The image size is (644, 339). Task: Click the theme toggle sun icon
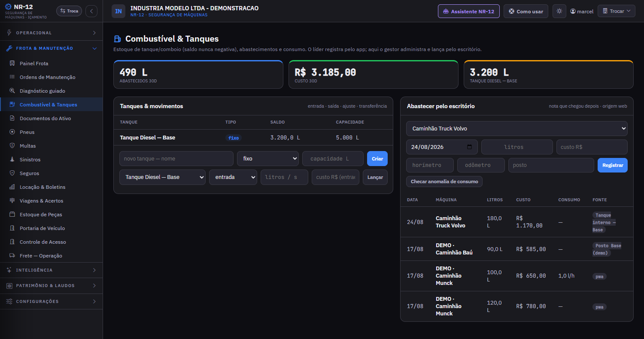(559, 11)
